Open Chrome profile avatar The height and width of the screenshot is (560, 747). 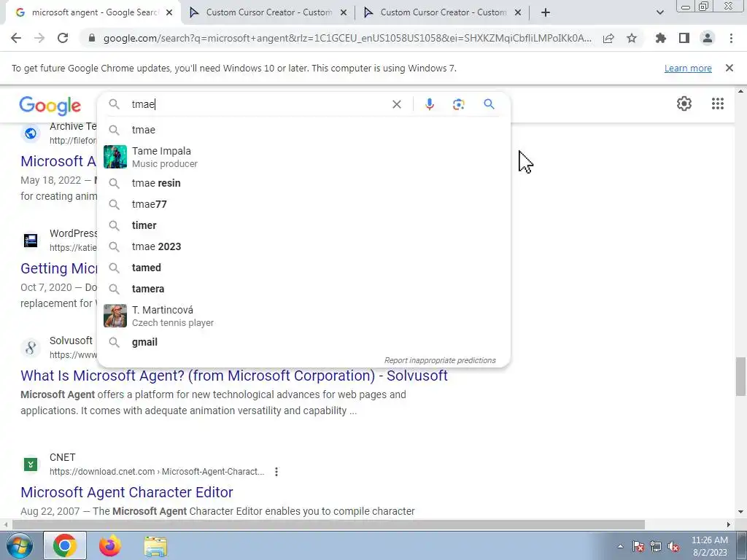pos(708,38)
